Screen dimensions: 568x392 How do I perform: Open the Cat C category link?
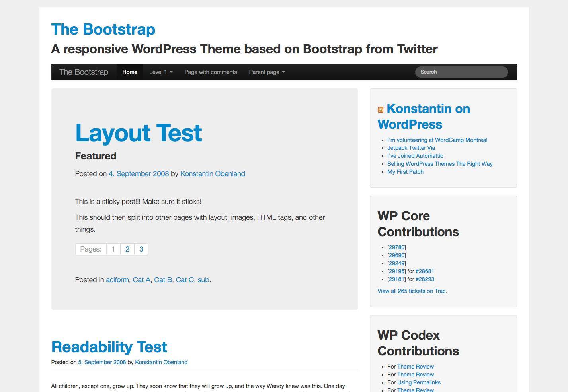coord(185,280)
